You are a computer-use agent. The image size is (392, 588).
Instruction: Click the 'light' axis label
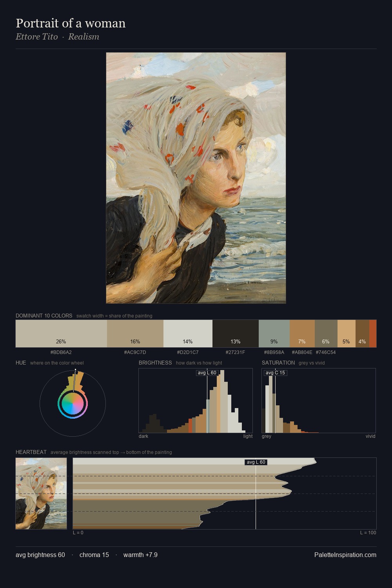[248, 436]
